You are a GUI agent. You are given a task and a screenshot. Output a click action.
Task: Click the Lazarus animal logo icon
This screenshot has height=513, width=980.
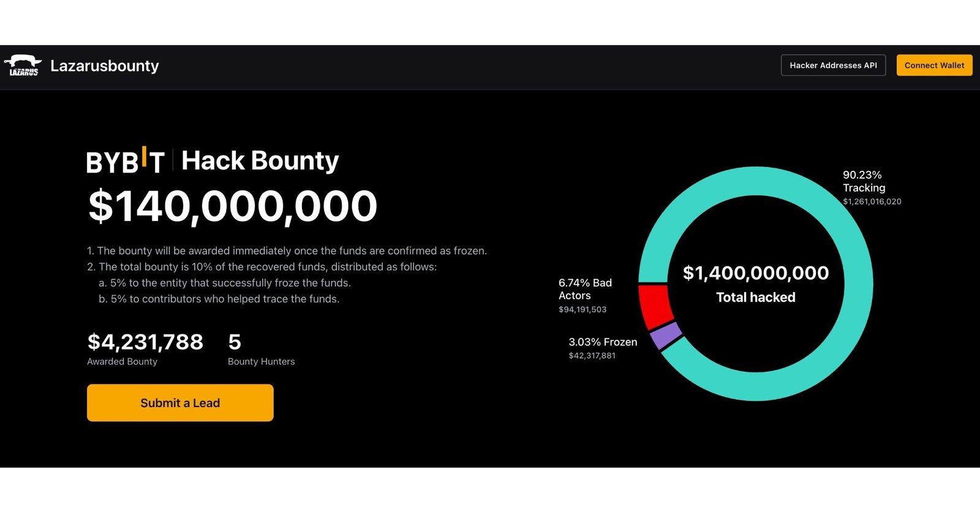[x=23, y=66]
